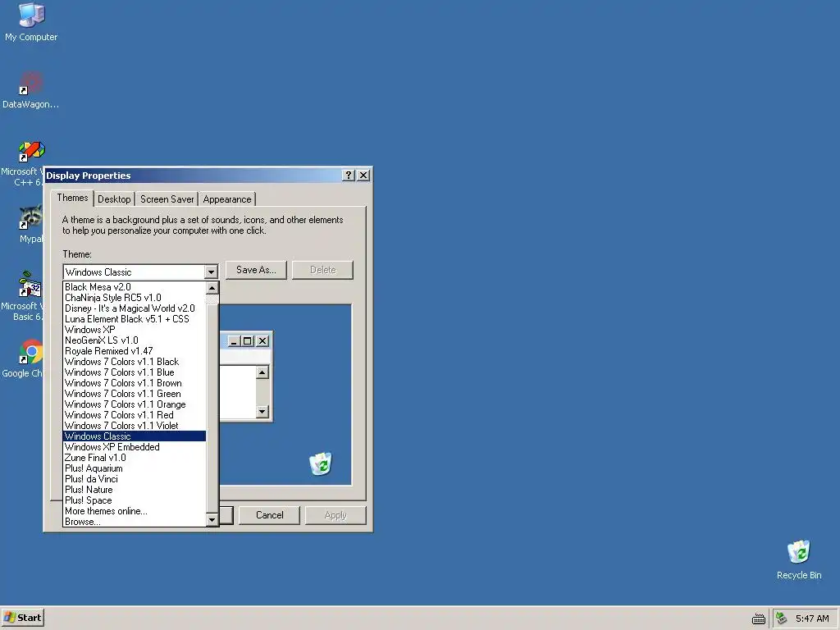The height and width of the screenshot is (630, 840).
Task: Select Zune Final v1.0 theme
Action: [135, 458]
